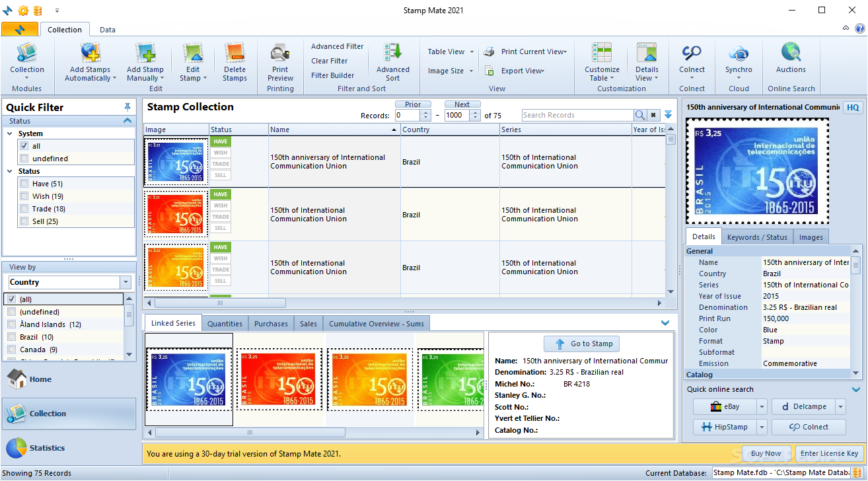Viewport: 868px width, 481px height.
Task: Collapse the Status filter section
Action: pyautogui.click(x=127, y=121)
